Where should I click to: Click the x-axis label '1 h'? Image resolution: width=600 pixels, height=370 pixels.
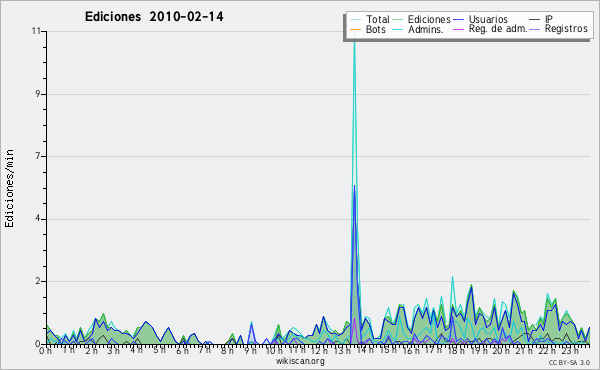(x=68, y=350)
